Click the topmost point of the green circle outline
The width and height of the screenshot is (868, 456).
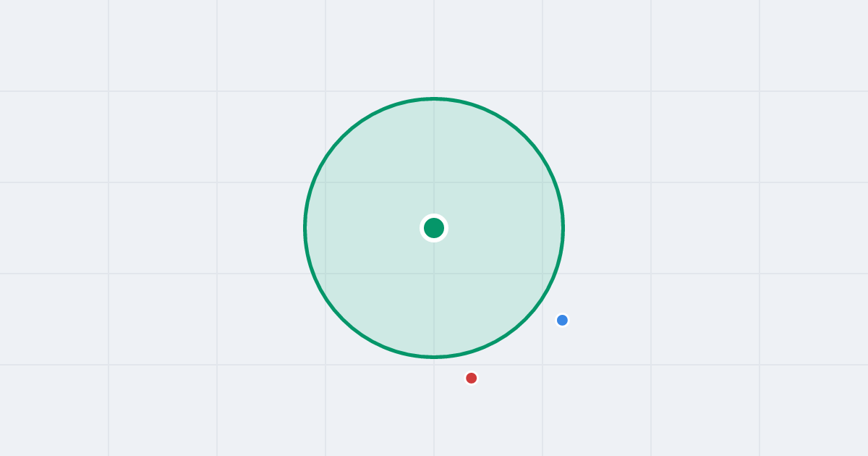pos(434,98)
